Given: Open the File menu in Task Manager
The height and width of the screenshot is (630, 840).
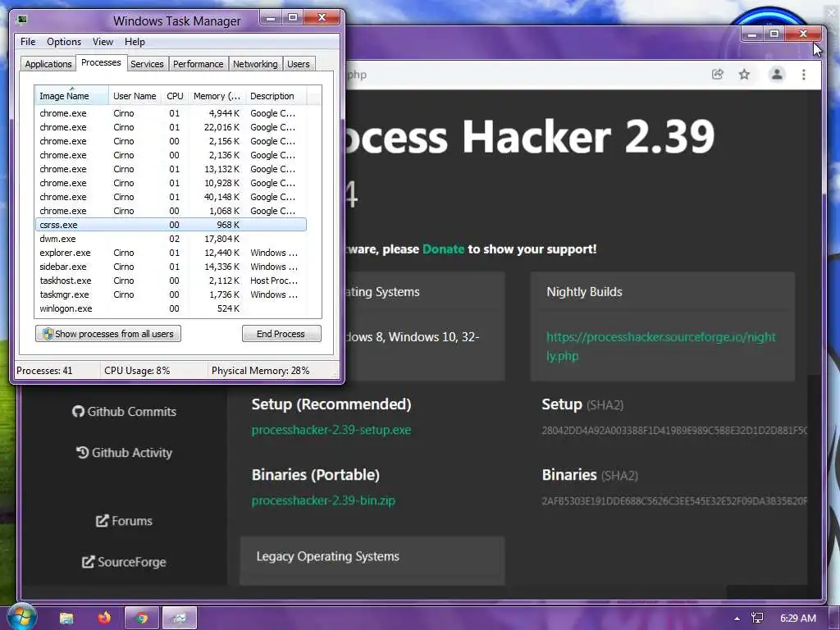Looking at the screenshot, I should pos(28,42).
